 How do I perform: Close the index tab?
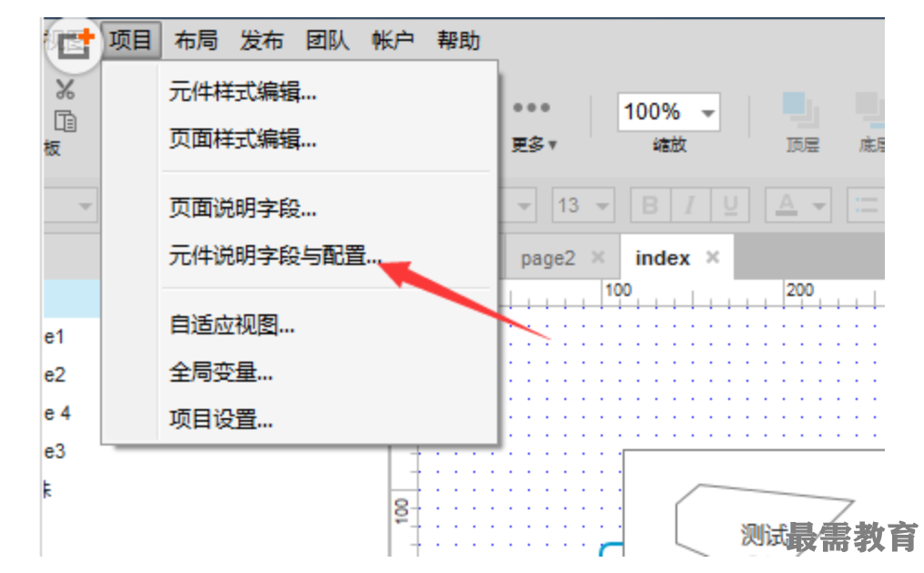click(713, 257)
